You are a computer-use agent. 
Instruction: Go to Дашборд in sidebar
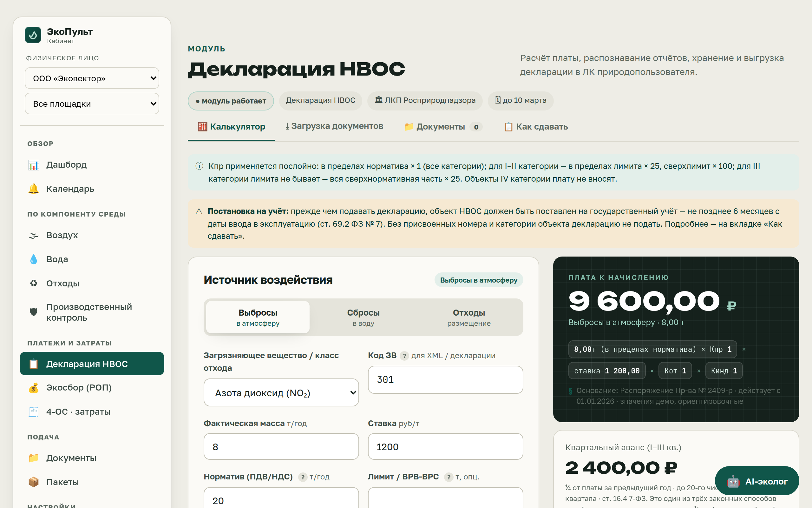[92, 165]
